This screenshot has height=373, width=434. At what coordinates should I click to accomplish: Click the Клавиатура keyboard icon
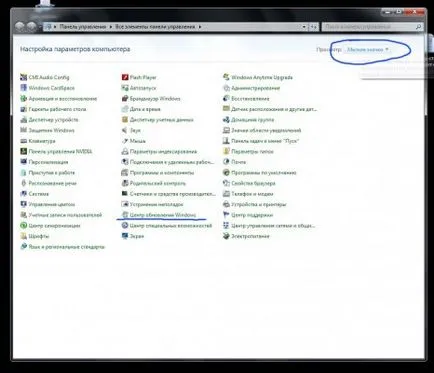point(23,141)
